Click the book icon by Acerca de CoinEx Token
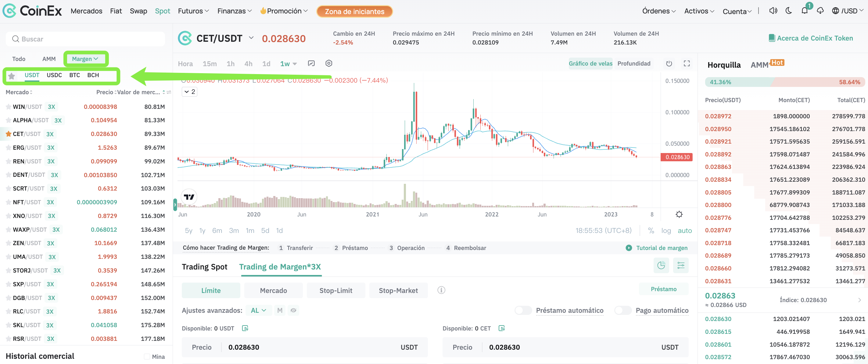 (772, 38)
